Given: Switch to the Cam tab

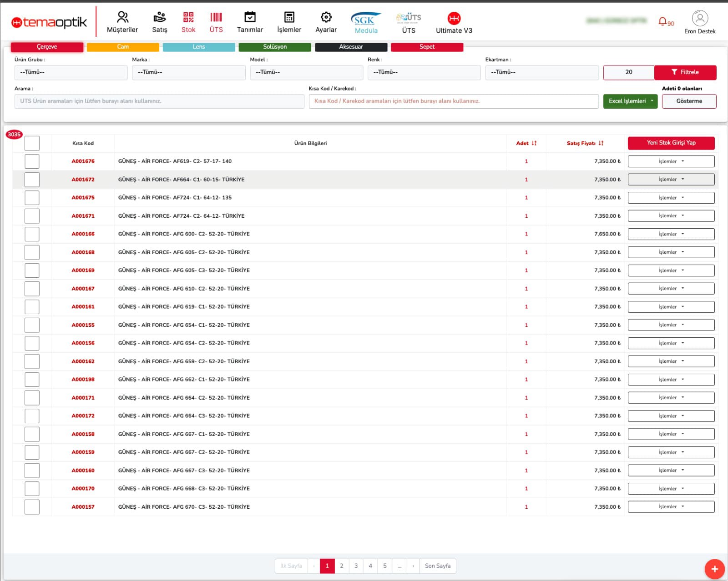Looking at the screenshot, I should click(x=123, y=47).
